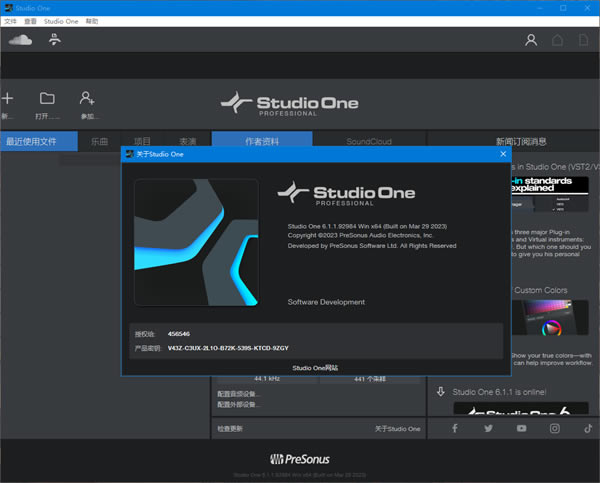
Task: Open the 文件 menu
Action: point(11,21)
